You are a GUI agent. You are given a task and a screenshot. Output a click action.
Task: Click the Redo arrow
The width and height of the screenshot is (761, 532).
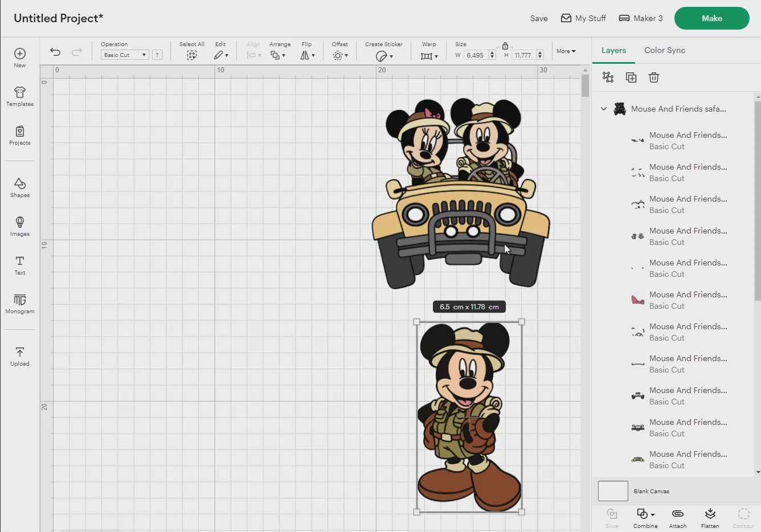click(x=76, y=52)
